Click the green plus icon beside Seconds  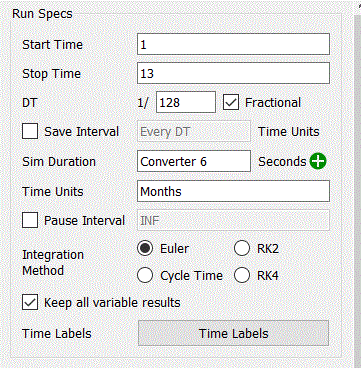(318, 161)
